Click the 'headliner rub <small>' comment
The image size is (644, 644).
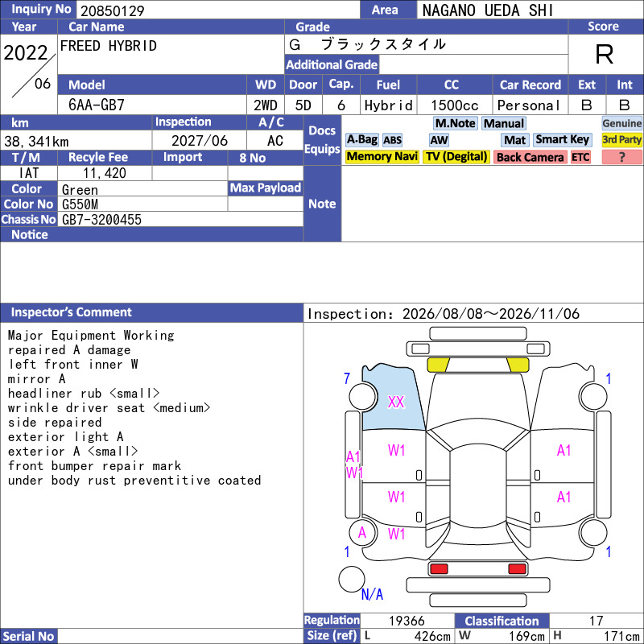point(84,394)
